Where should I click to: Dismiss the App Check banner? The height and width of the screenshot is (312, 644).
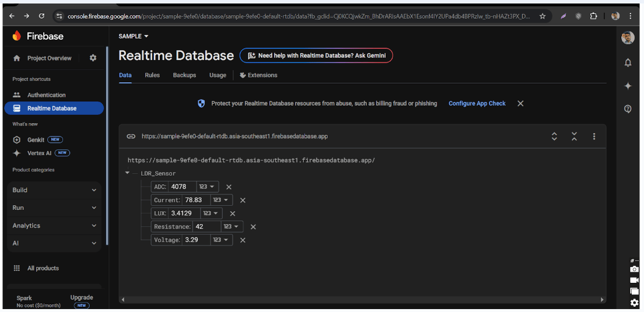tap(520, 103)
